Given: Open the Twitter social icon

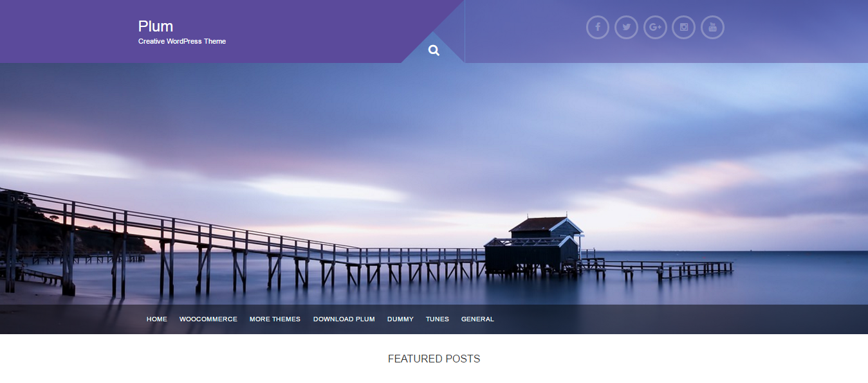Looking at the screenshot, I should coord(626,27).
